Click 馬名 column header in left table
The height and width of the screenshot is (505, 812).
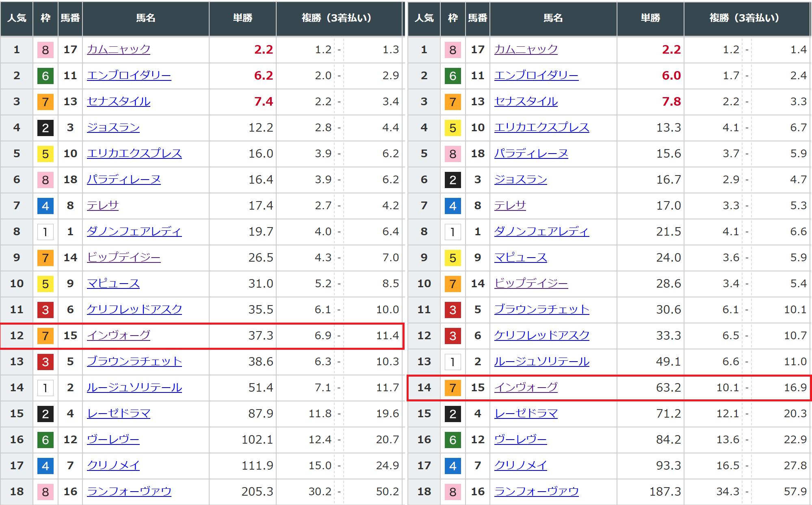point(145,18)
